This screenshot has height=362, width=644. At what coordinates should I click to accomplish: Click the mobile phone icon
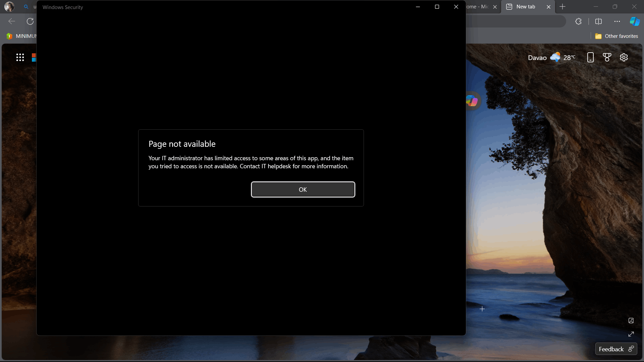click(x=590, y=57)
